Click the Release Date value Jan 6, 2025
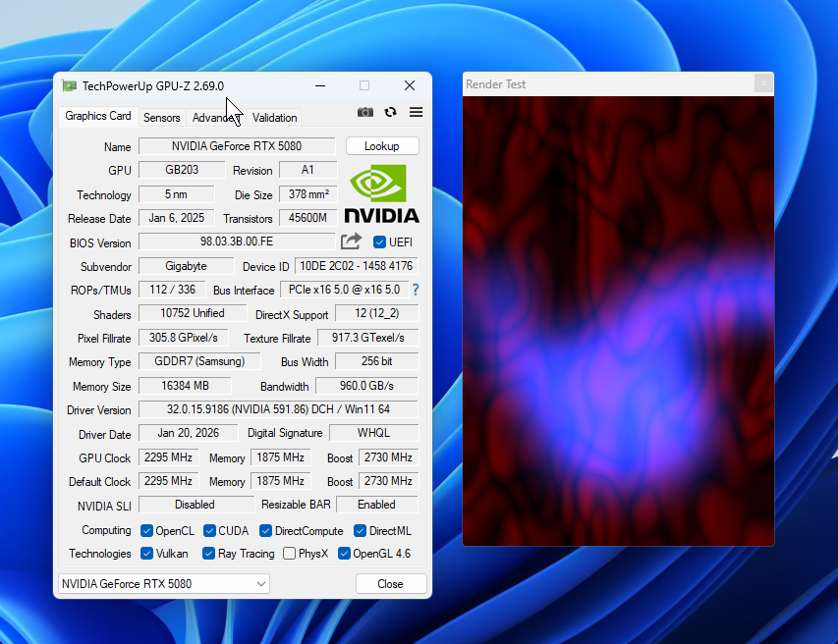Screen dimensions: 838x644 [177, 218]
